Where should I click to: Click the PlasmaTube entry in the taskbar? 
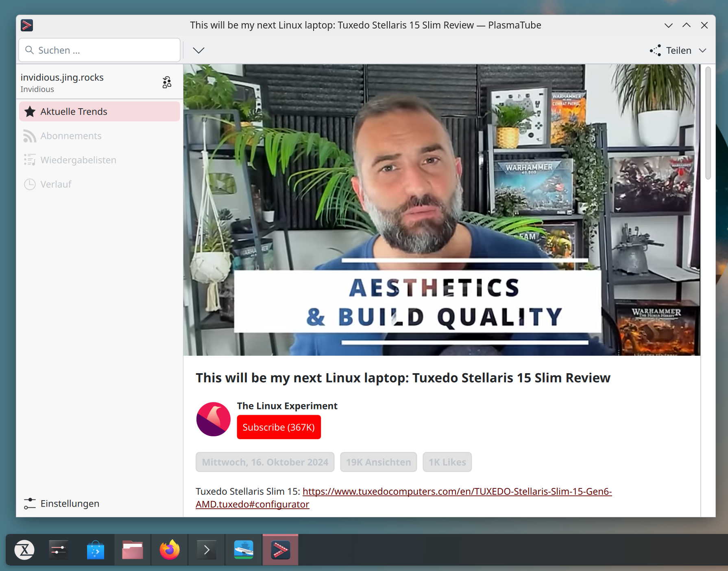click(280, 550)
